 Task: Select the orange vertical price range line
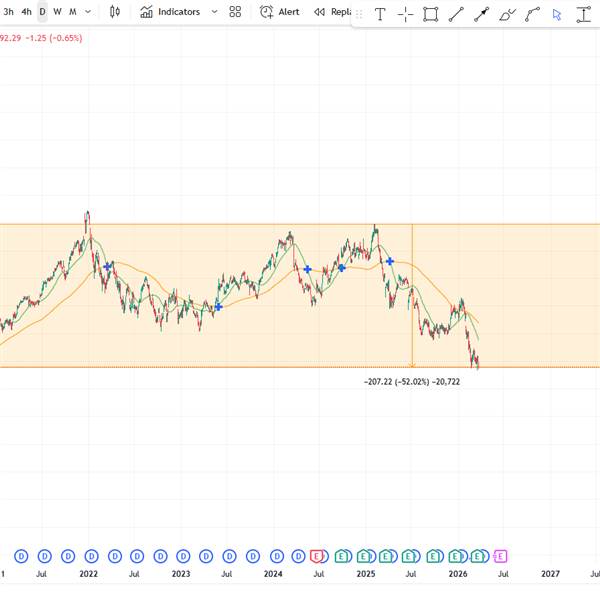[x=412, y=295]
